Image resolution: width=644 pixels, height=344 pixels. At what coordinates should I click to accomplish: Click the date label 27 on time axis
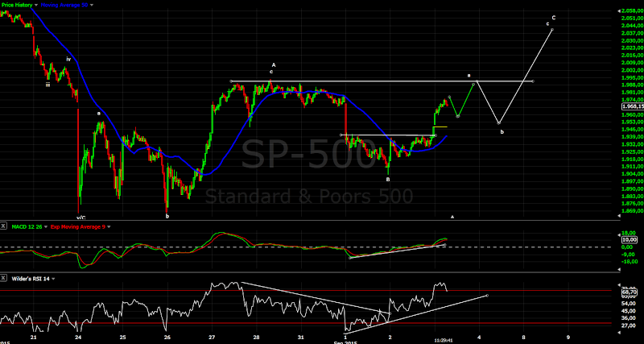(212, 337)
